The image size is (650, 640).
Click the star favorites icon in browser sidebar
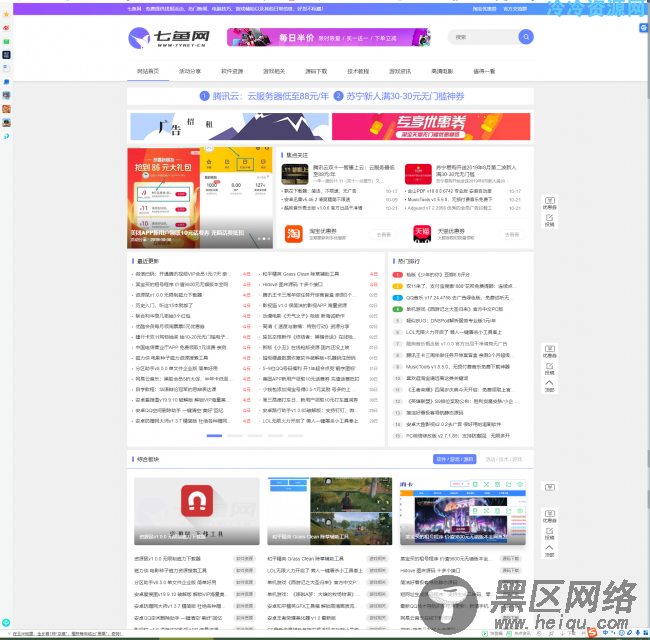pos(6,14)
